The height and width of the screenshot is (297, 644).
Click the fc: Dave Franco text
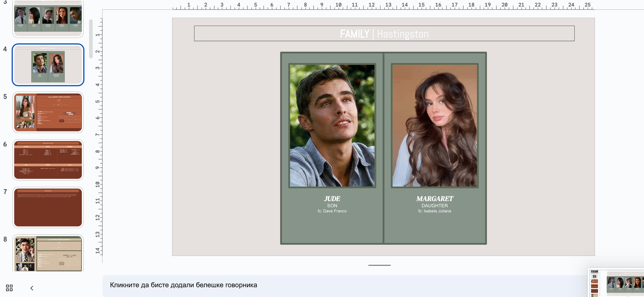point(332,211)
